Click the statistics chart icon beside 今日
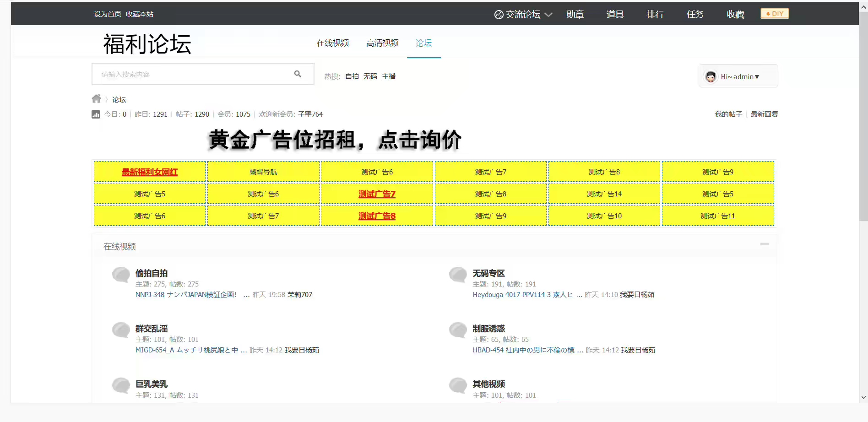 (x=96, y=114)
